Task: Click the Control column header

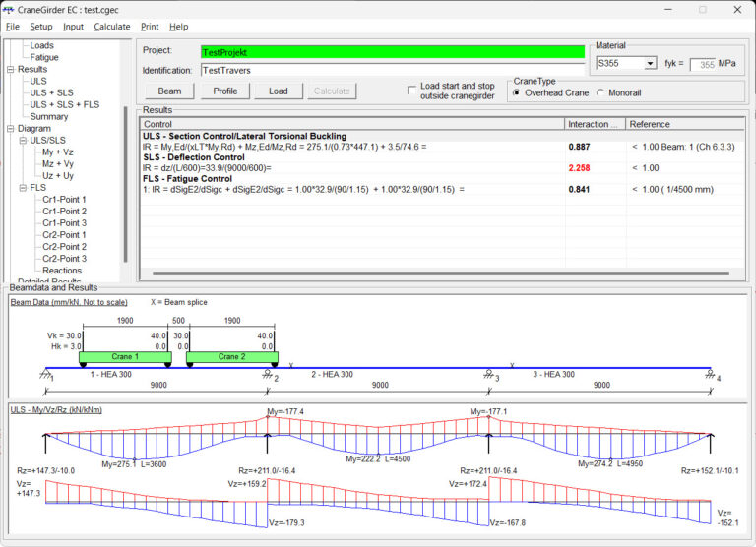Action: [x=352, y=124]
